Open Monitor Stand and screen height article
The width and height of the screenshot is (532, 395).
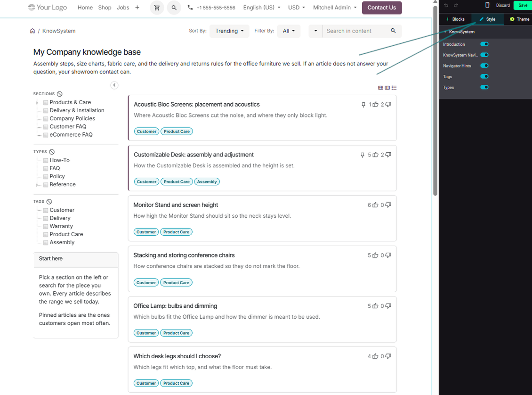pos(176,205)
